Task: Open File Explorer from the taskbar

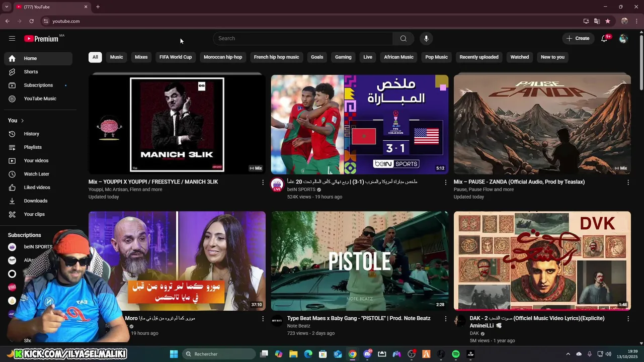Action: [293, 354]
